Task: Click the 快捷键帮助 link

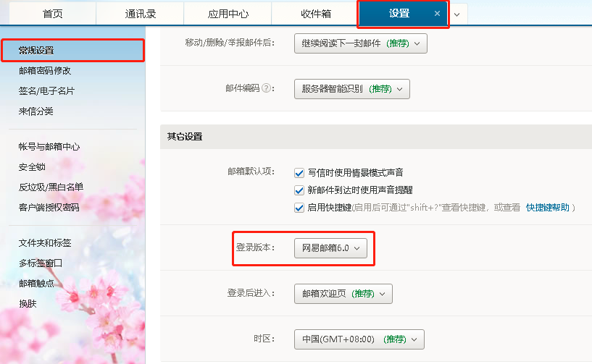Action: point(547,208)
